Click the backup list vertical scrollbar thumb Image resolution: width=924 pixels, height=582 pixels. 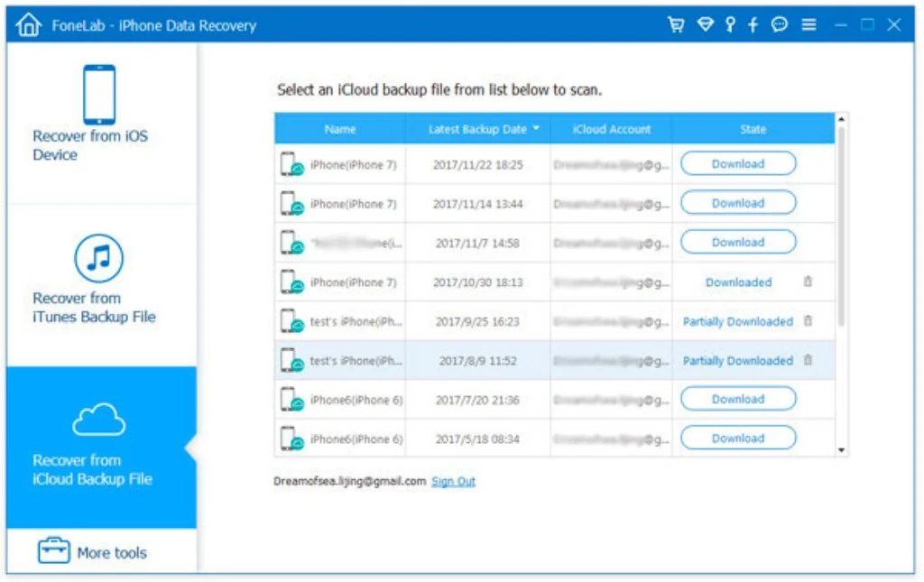point(842,226)
